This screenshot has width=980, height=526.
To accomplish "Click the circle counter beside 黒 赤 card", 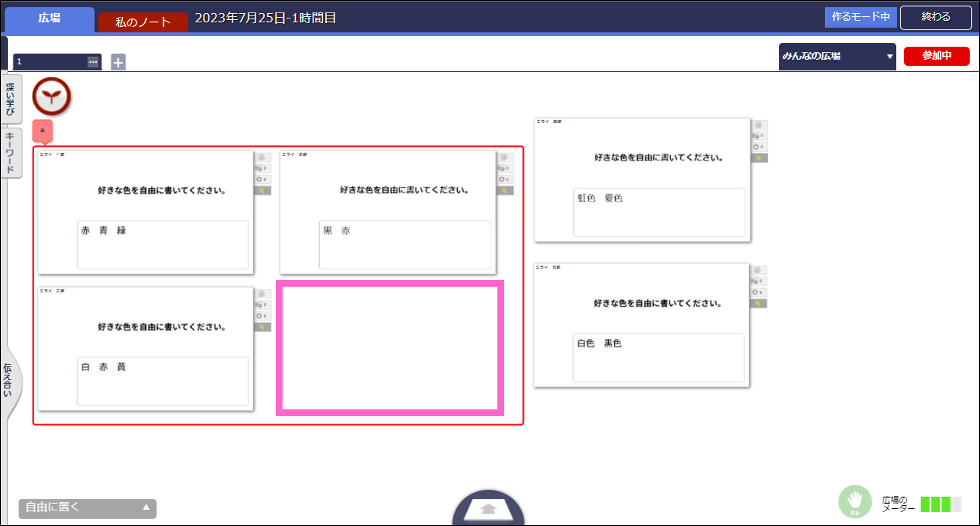I will click(x=504, y=179).
